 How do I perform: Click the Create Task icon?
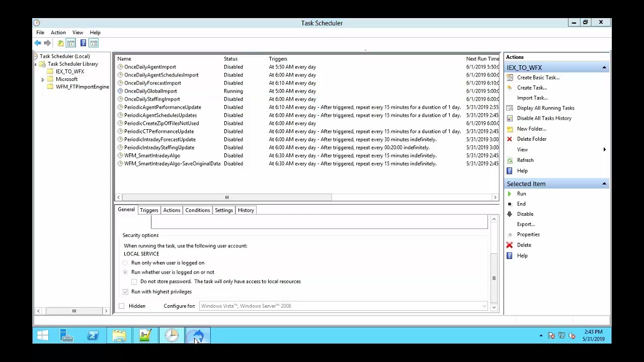pos(510,87)
